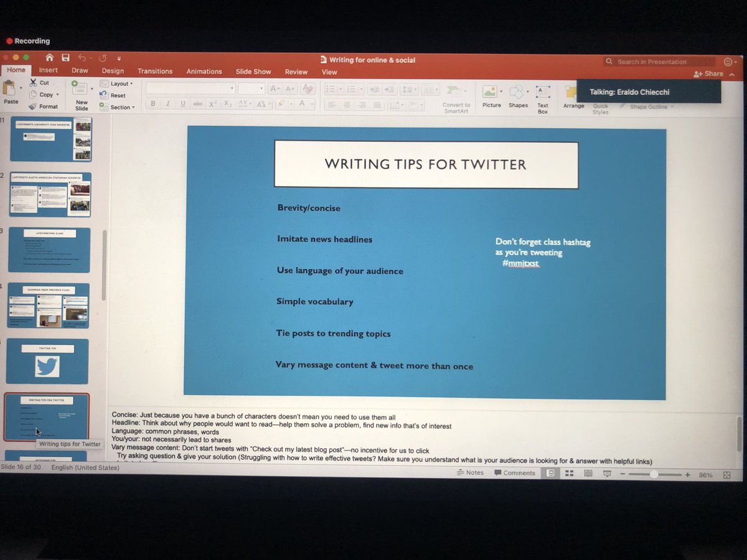The width and height of the screenshot is (747, 560).
Task: Click the 96% zoom level
Action: (x=705, y=475)
